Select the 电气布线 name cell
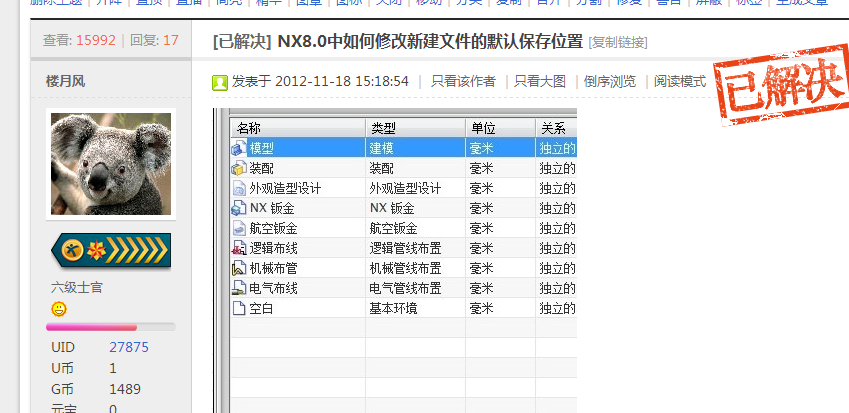 click(273, 288)
